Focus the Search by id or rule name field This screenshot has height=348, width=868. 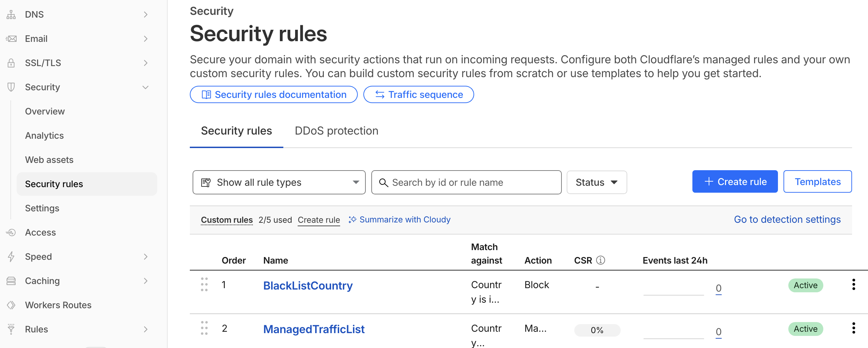(466, 182)
